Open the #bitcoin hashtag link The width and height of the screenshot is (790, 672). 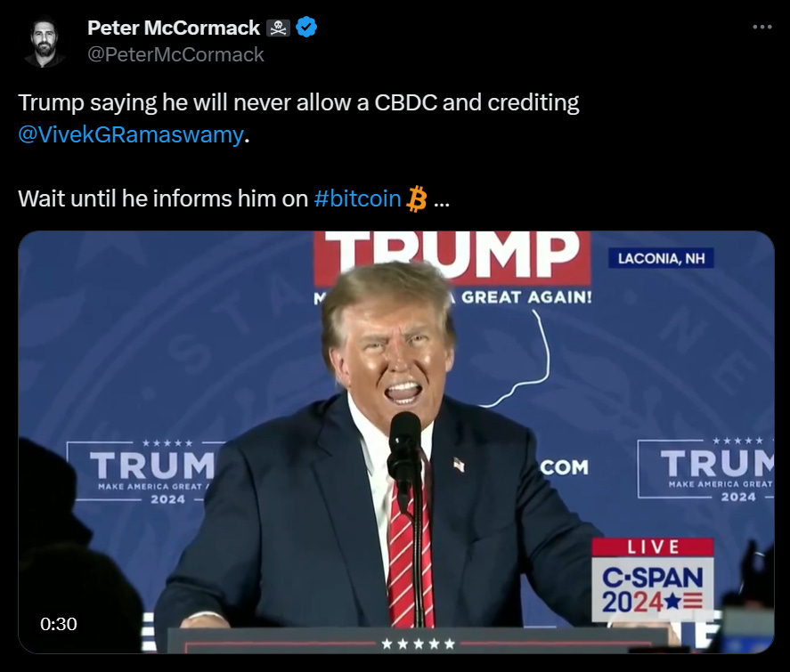[x=357, y=198]
